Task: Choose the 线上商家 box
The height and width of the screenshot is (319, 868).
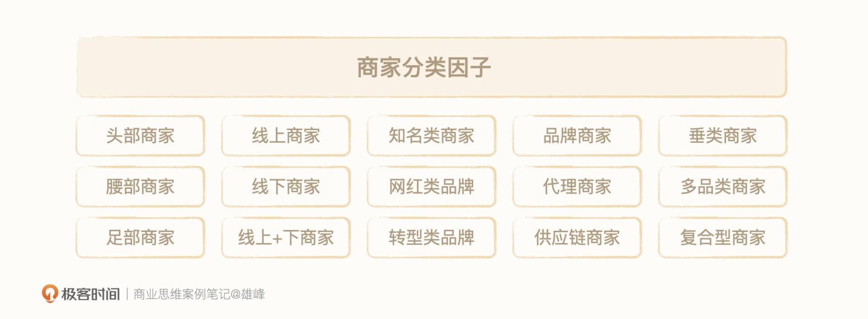Action: [x=286, y=136]
